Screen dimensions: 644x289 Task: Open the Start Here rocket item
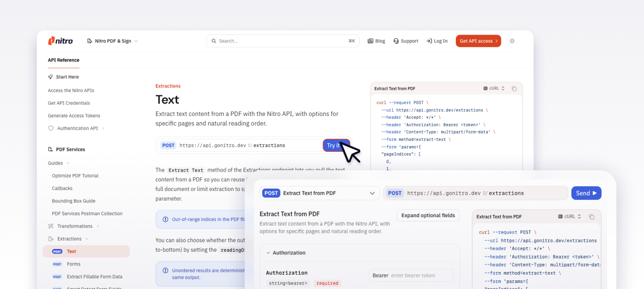63,77
